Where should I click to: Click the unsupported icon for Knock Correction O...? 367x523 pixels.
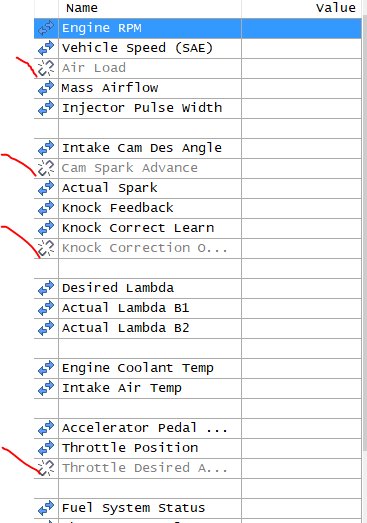[46, 248]
